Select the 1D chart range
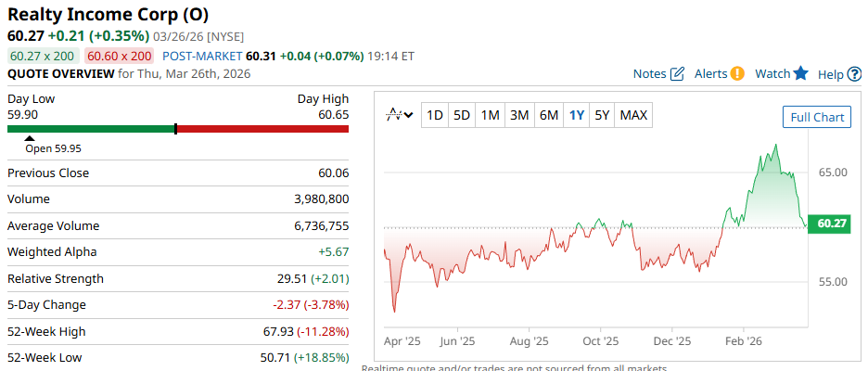The image size is (868, 371). click(434, 115)
